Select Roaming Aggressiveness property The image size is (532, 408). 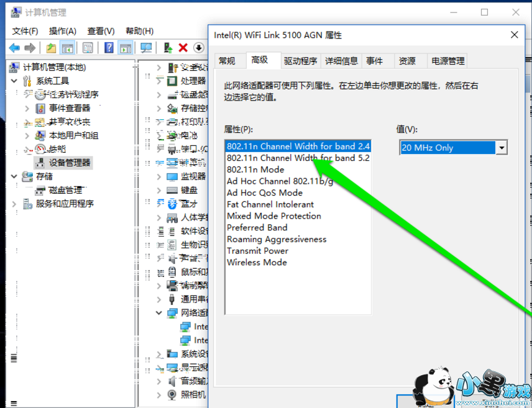(277, 239)
